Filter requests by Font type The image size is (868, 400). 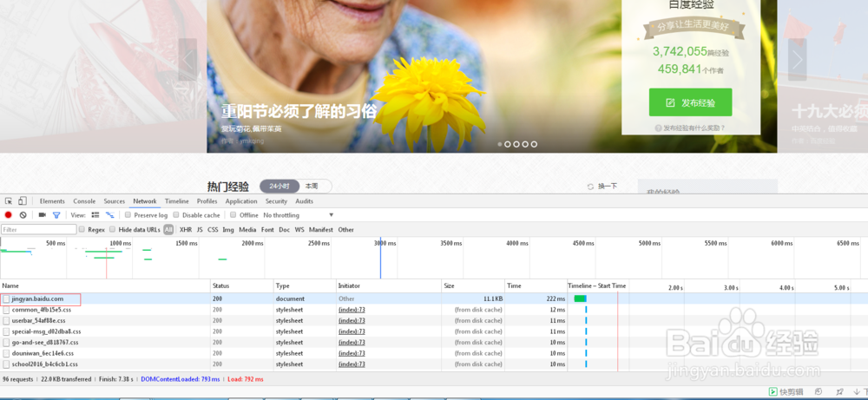[267, 230]
